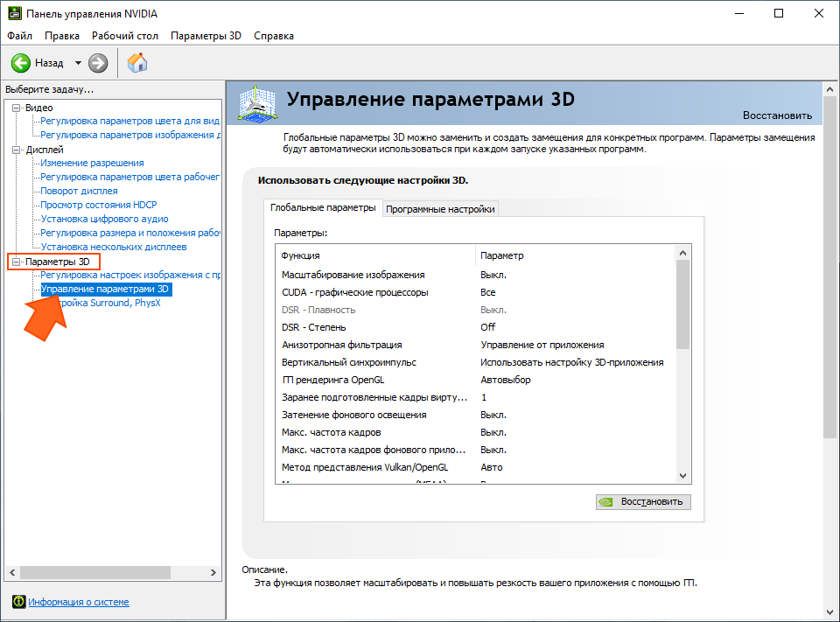Open Установка цифрового аудио task
The width and height of the screenshot is (840, 622).
click(x=104, y=219)
